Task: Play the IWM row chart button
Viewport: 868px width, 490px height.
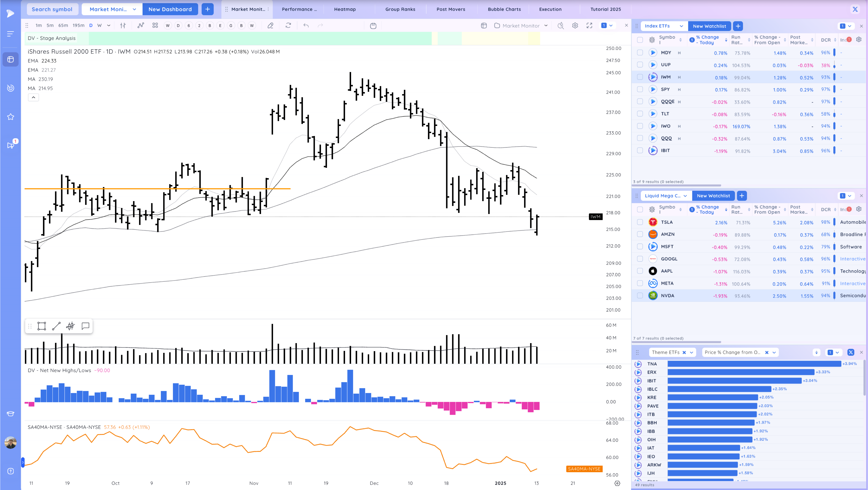Action: [x=653, y=77]
